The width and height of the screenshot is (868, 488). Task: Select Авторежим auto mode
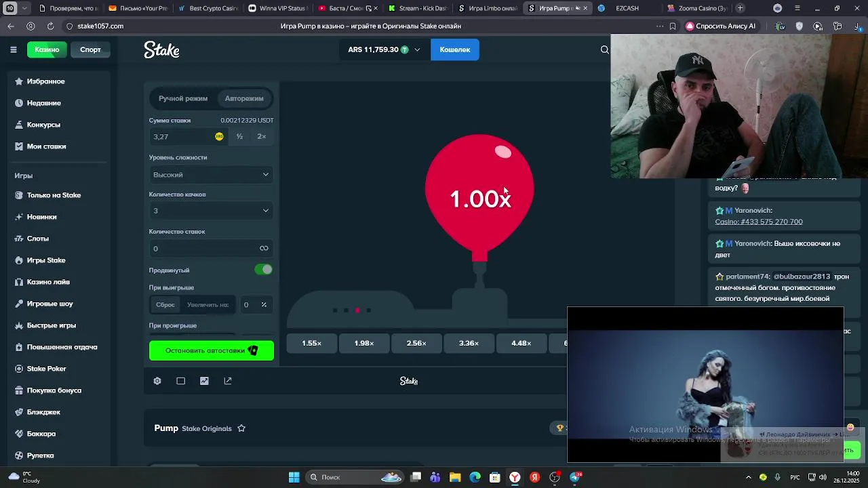[x=244, y=98]
